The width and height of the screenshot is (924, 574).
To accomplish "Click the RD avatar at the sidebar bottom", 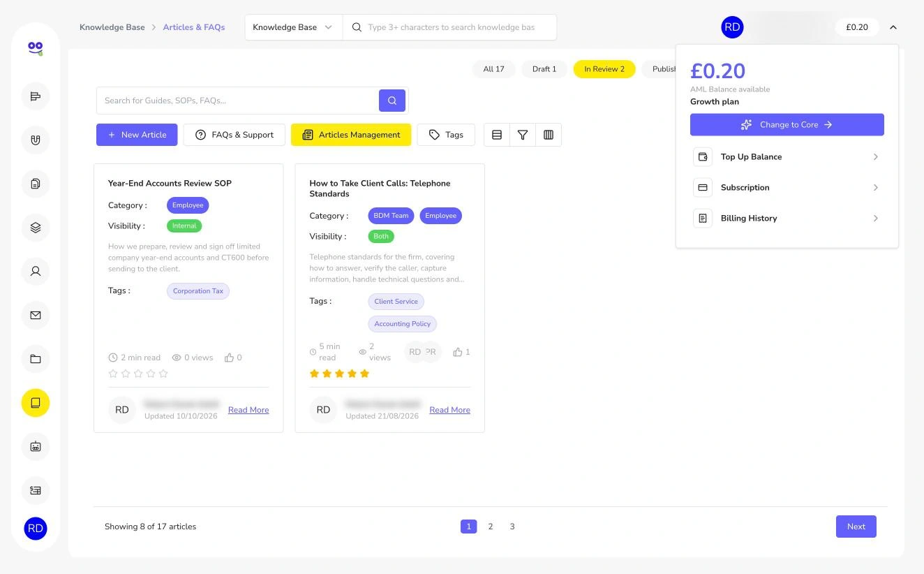I will 36,529.
